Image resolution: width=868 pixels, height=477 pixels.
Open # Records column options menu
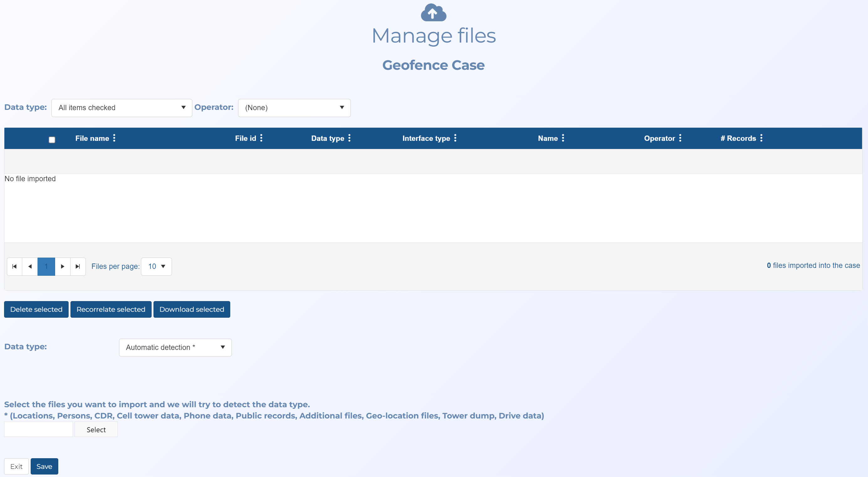coord(761,138)
